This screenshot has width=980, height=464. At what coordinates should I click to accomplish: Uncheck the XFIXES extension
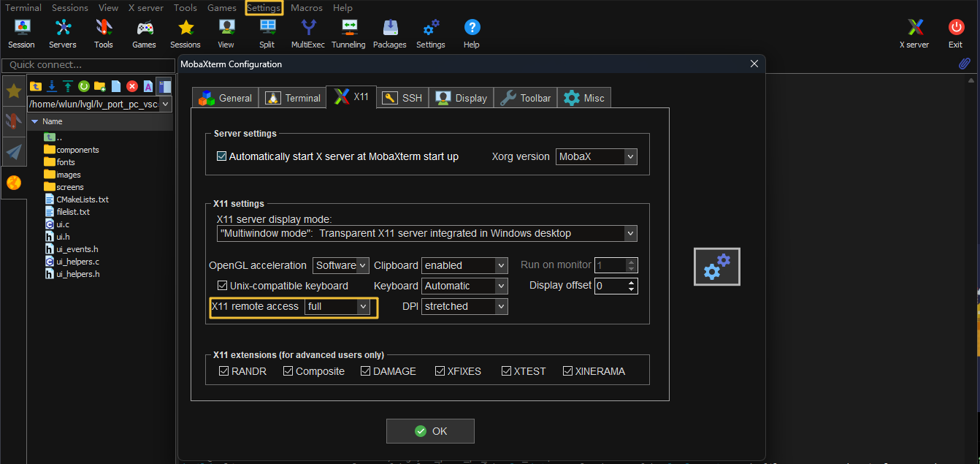click(440, 371)
